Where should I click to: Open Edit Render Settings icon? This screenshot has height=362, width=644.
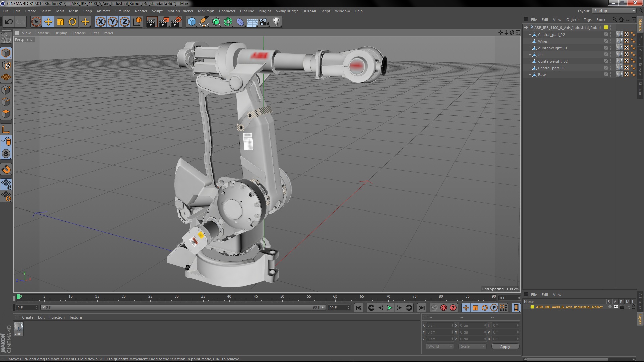(x=176, y=22)
